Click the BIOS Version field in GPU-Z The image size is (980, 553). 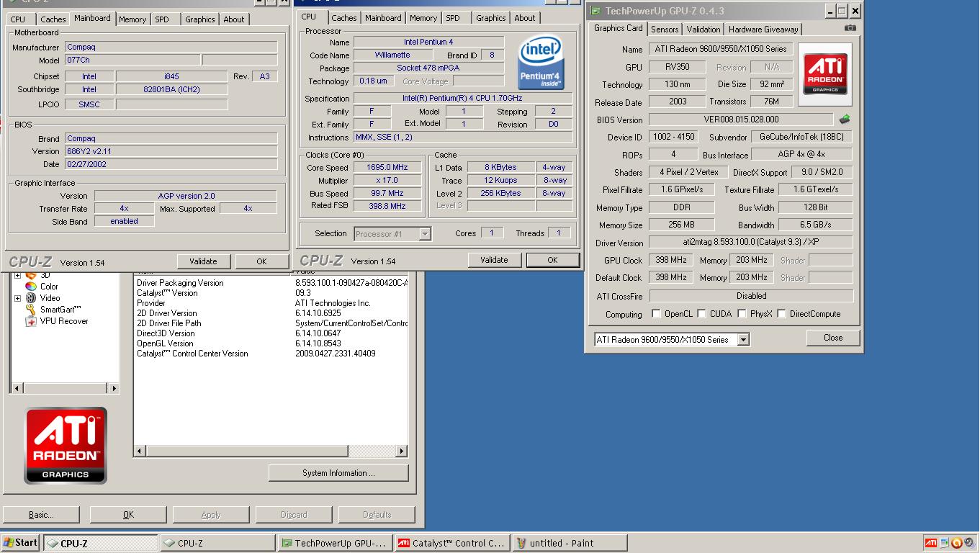(x=741, y=120)
